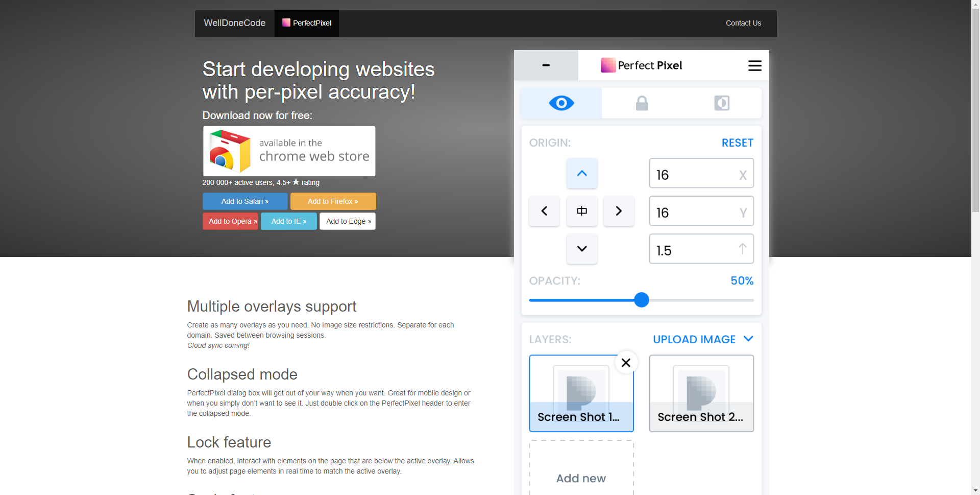The height and width of the screenshot is (495, 980).
Task: Click Add to Firefox button
Action: [333, 201]
